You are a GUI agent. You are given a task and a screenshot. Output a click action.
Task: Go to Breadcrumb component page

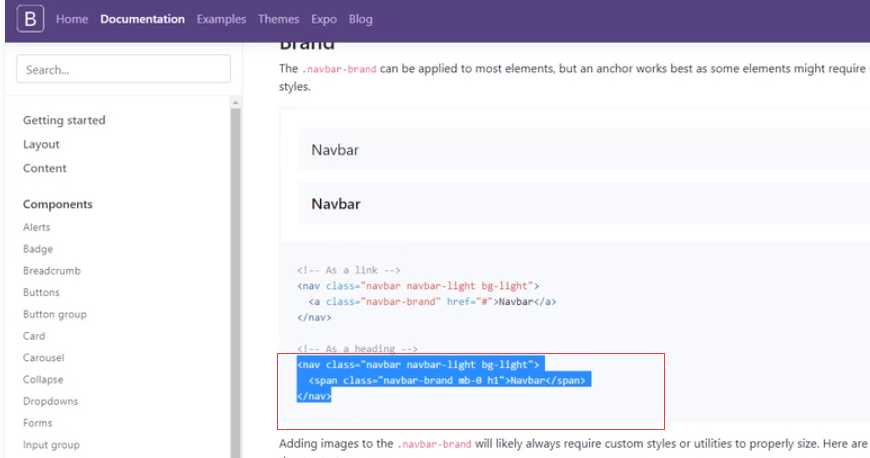(x=52, y=270)
